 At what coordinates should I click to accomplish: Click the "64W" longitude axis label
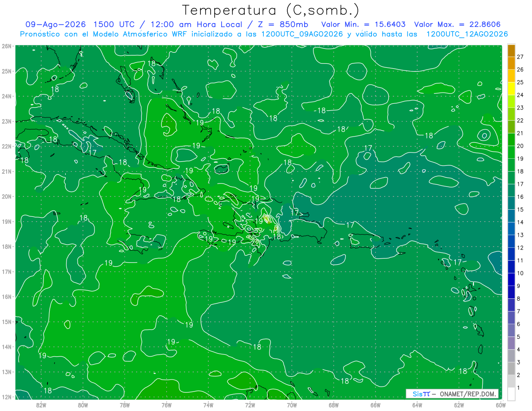coord(417,404)
